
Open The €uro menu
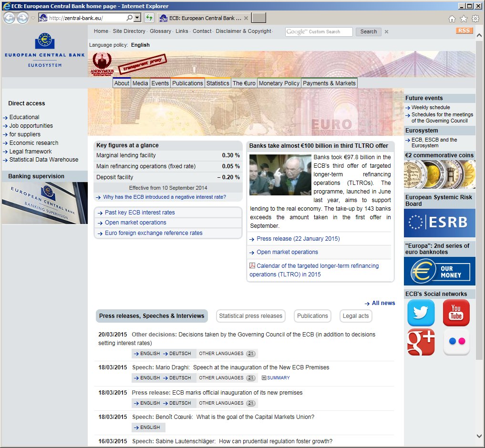coord(244,83)
